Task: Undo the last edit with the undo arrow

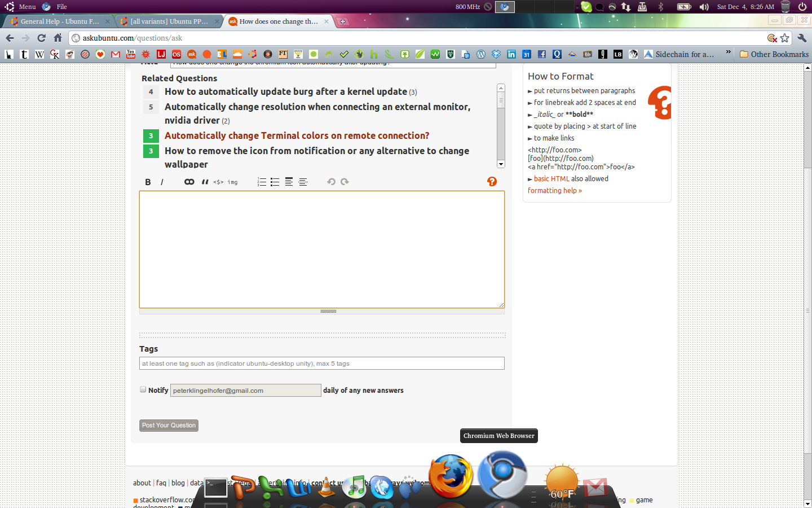Action: pos(331,182)
